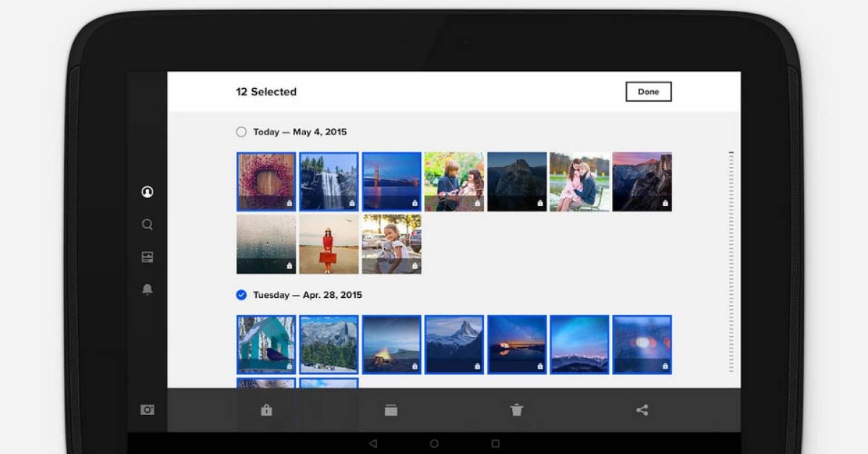
Task: Tap the Android back navigation button
Action: [373, 443]
